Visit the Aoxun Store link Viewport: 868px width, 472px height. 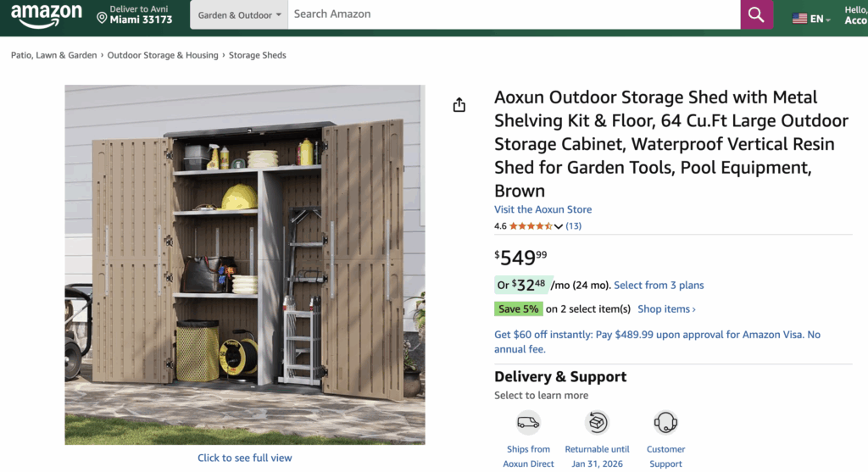coord(543,209)
